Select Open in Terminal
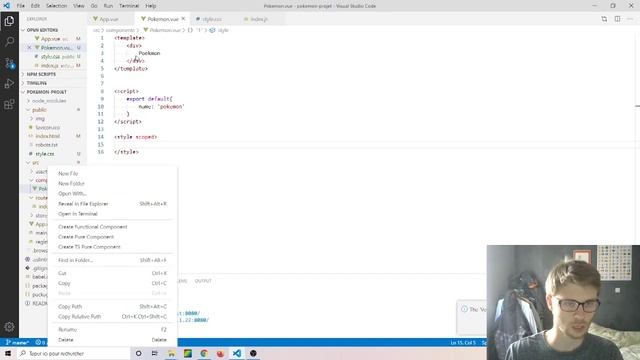The height and width of the screenshot is (360, 640). [x=113, y=214]
